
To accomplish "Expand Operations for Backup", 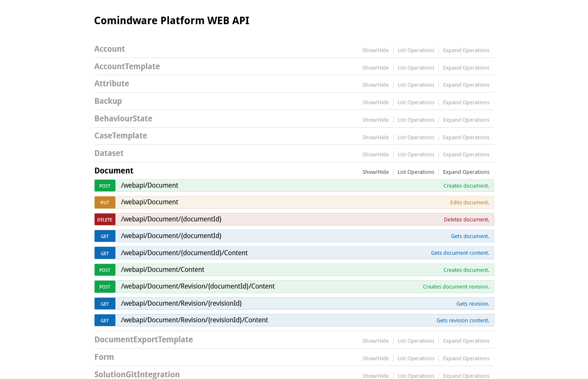I will pos(466,103).
